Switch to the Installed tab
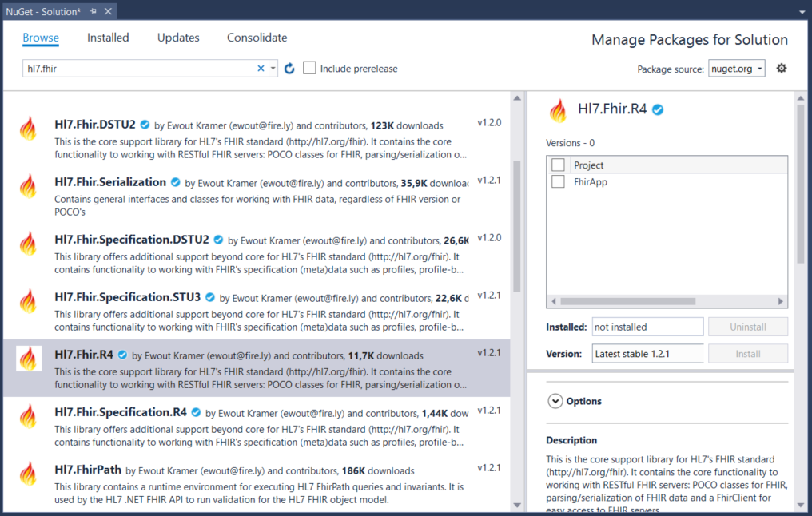This screenshot has width=812, height=516. [108, 38]
